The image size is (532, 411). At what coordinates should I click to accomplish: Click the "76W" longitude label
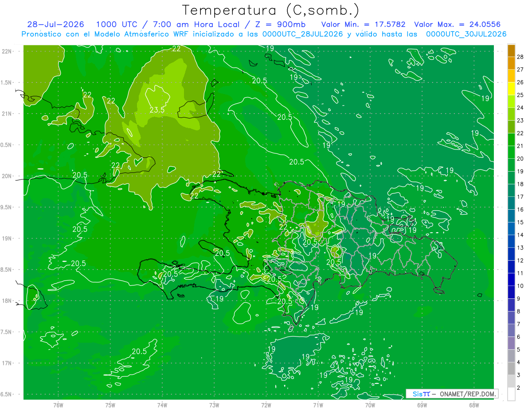coord(58,405)
